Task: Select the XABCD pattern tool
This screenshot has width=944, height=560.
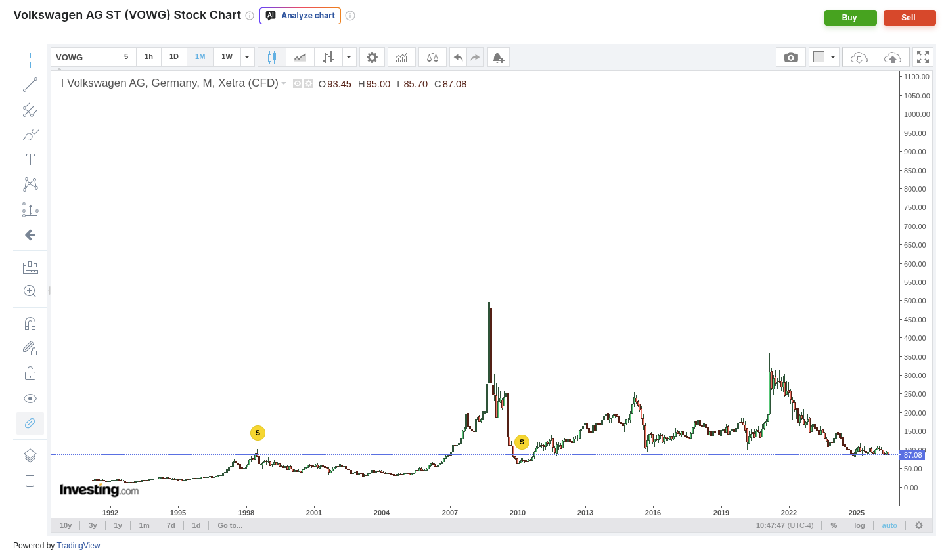Action: [x=30, y=184]
